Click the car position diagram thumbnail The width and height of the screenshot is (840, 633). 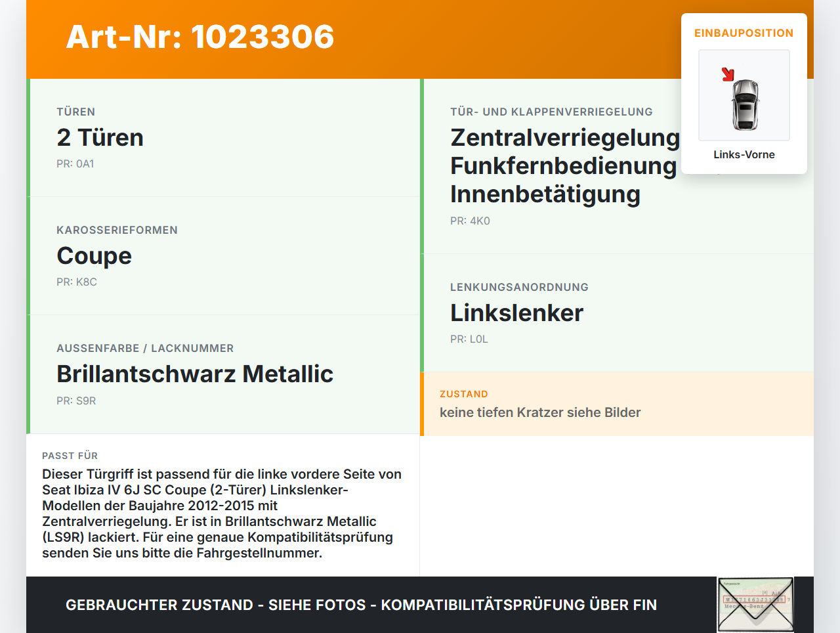click(x=744, y=95)
